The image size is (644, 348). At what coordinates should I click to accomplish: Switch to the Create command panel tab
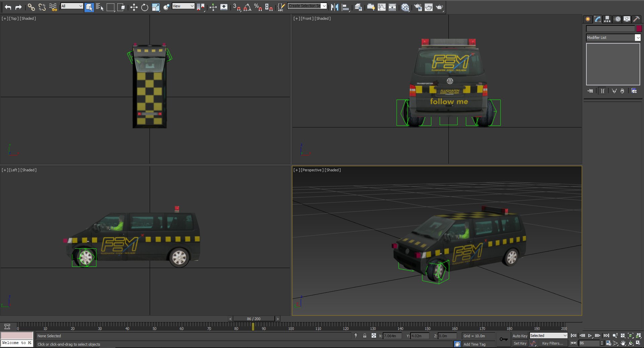(x=588, y=19)
